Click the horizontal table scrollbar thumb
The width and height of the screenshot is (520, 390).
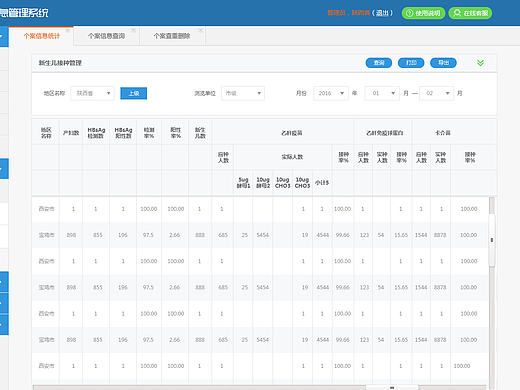392,387
